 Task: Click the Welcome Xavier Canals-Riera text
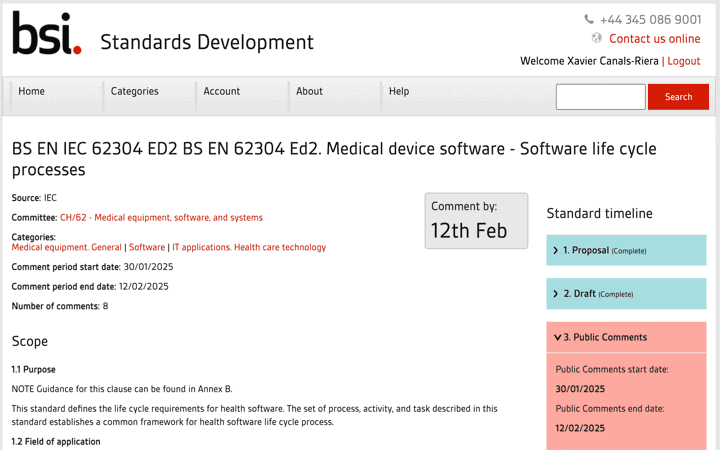(589, 61)
